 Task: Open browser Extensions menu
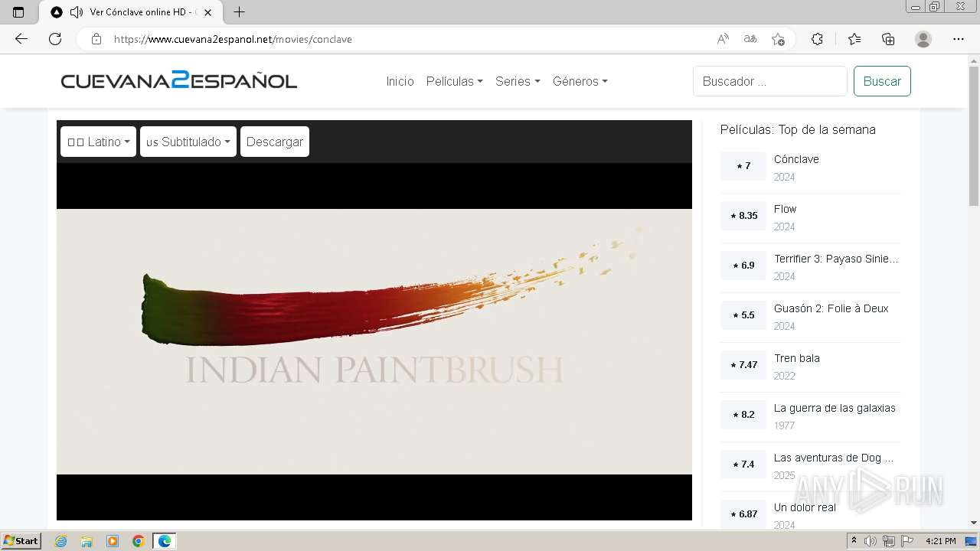(x=817, y=39)
